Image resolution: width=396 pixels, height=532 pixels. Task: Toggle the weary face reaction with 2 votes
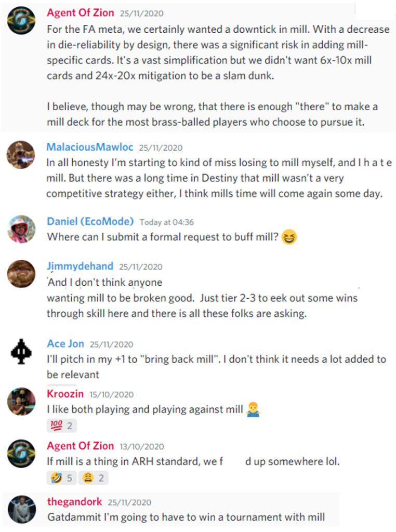coord(94,478)
